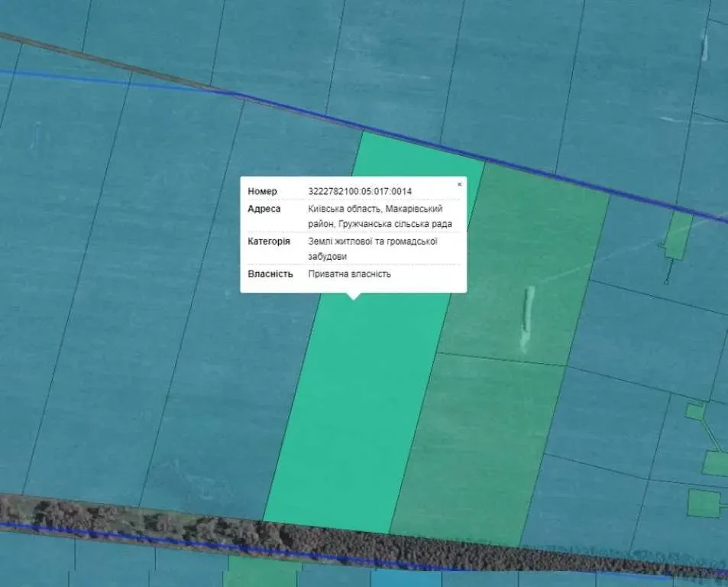Click the Землі житлової та громадської забудови text
Image resolution: width=728 pixels, height=587 pixels.
click(x=372, y=248)
